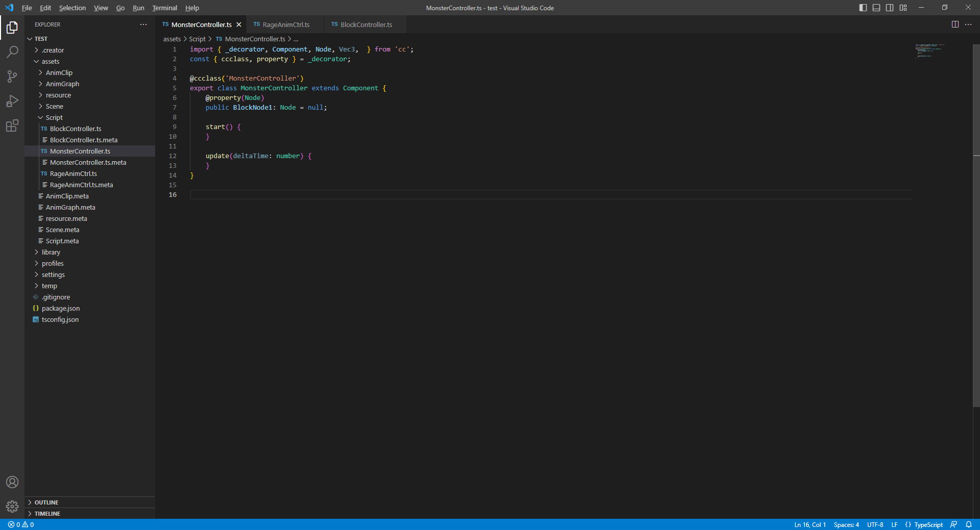
Task: Click the feedback icon in status bar
Action: (x=953, y=524)
